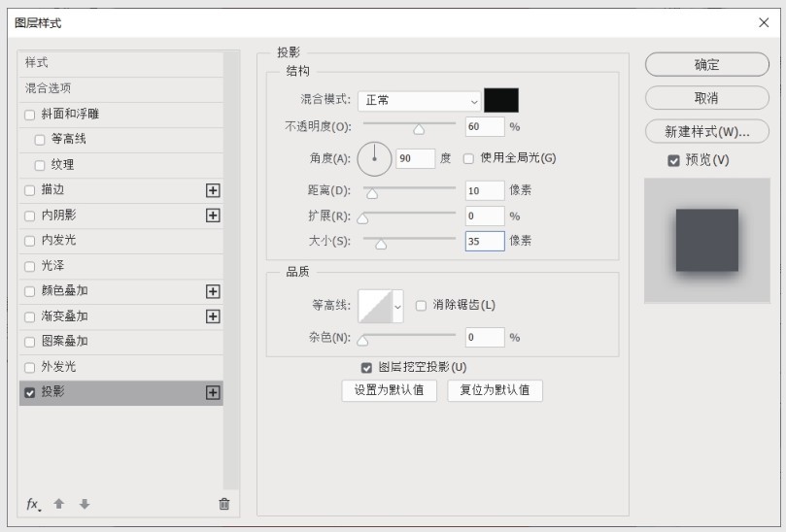Click the 大小 slider handle
Screen dimensions: 786x532
[x=381, y=244]
